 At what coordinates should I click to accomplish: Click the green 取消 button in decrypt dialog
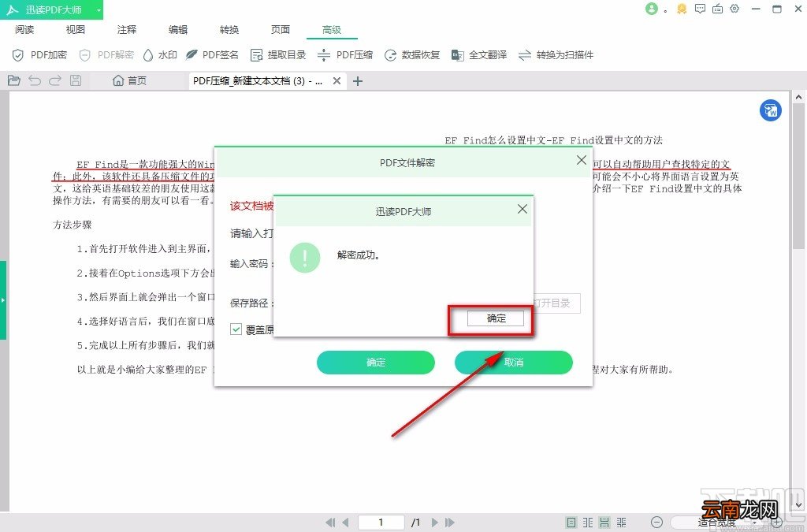click(x=514, y=363)
